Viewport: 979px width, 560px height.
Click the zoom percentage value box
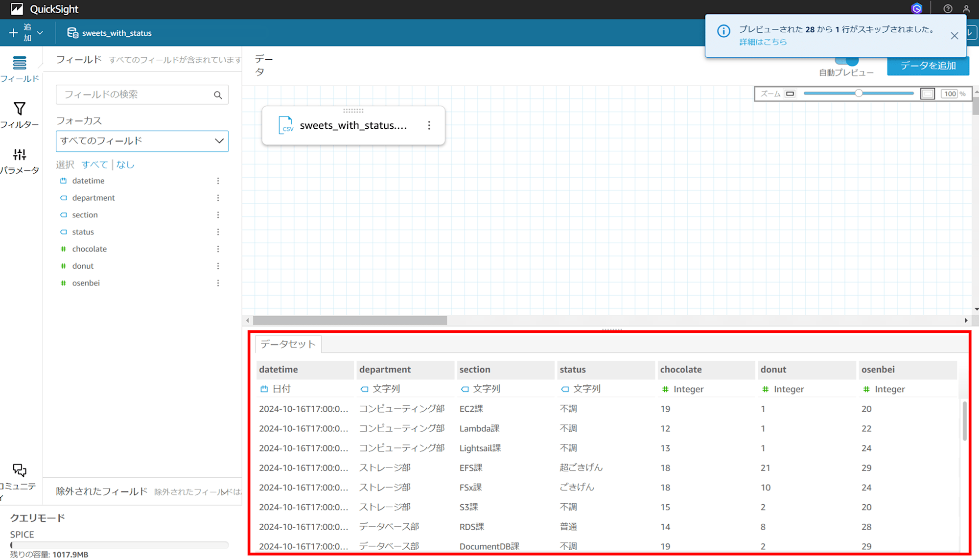tap(950, 93)
